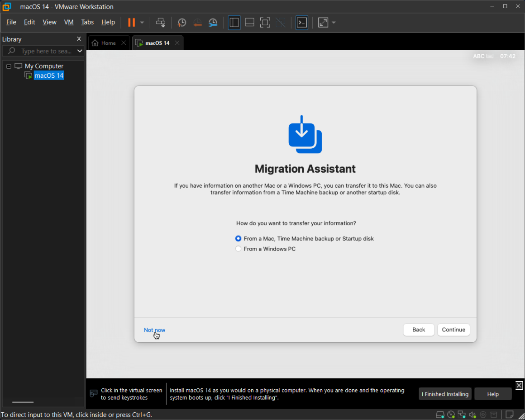Show the console view terminal icon
This screenshot has width=525, height=420.
pos(302,23)
